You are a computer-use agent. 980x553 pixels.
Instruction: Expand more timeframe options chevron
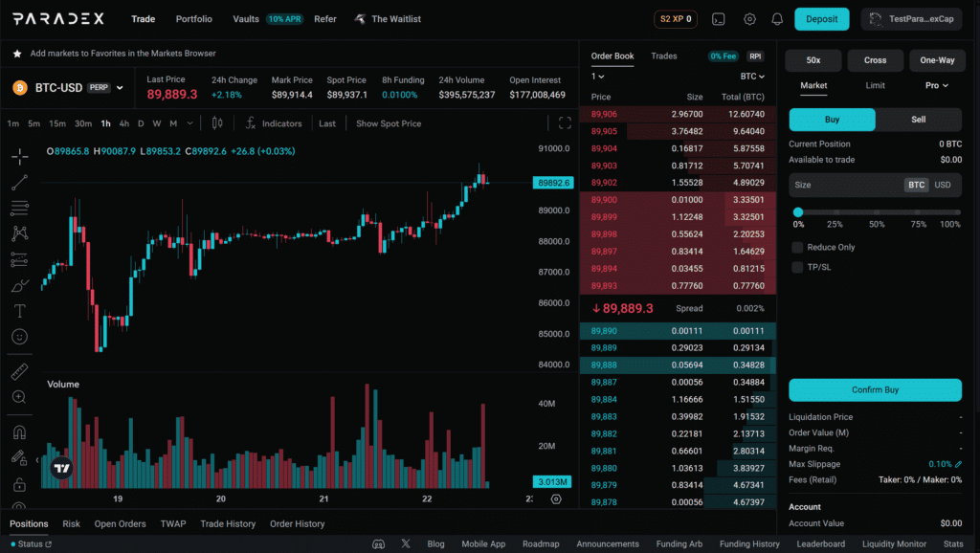point(190,123)
